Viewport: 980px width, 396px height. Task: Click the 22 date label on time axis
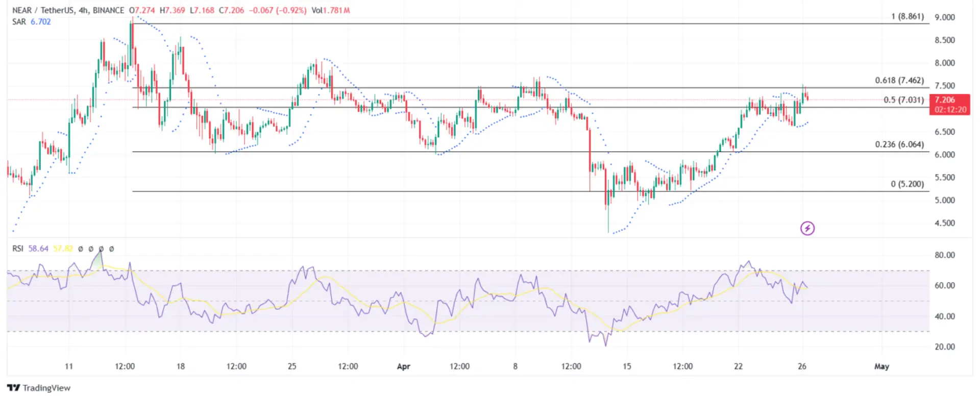(x=738, y=366)
